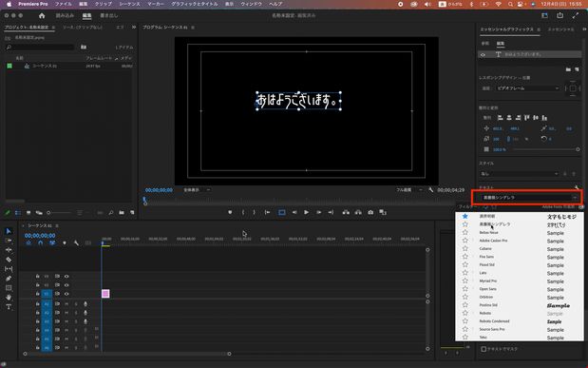The image size is (588, 368).
Task: Open the Comparison View button
Action: click(x=383, y=213)
